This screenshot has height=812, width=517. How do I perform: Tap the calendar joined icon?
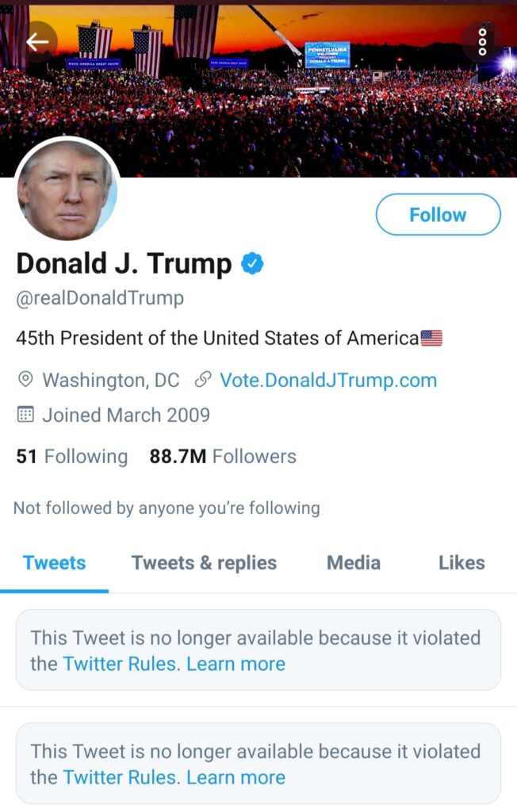point(25,414)
